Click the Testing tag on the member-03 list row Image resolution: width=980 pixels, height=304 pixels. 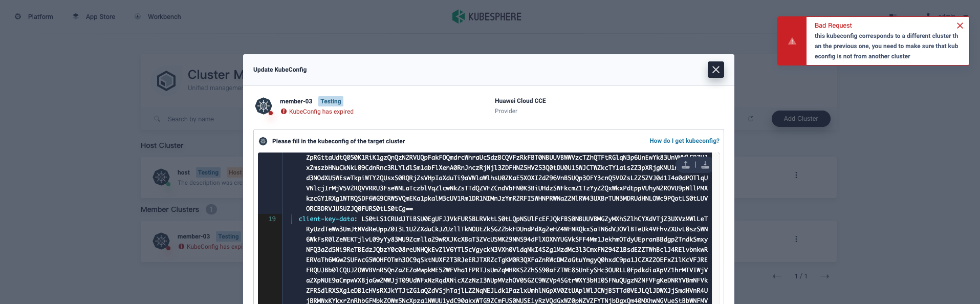coord(228,236)
